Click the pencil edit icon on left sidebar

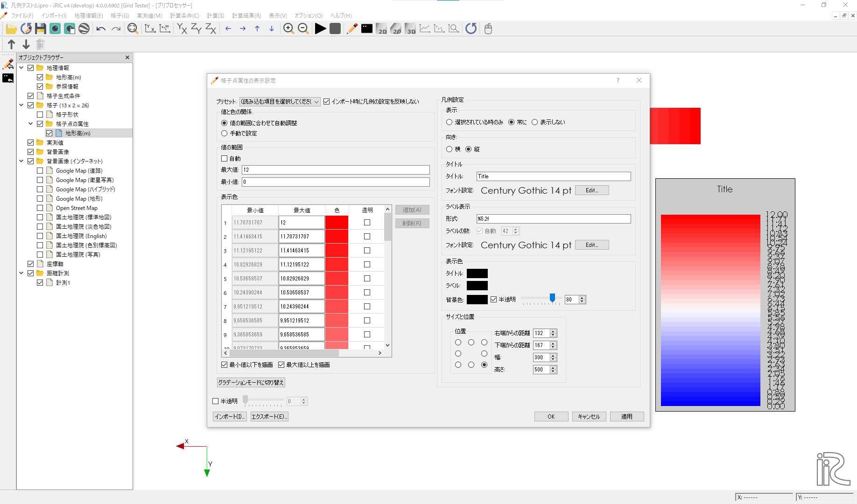(x=8, y=64)
